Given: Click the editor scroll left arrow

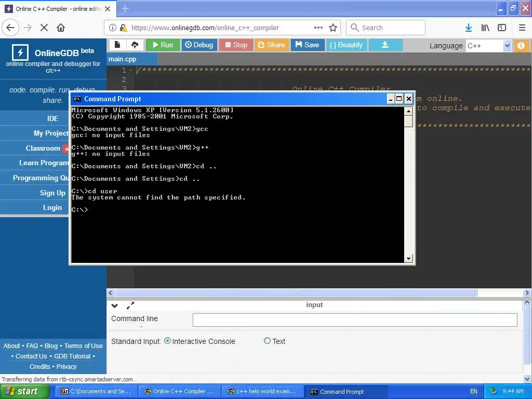Looking at the screenshot, I should 111,293.
